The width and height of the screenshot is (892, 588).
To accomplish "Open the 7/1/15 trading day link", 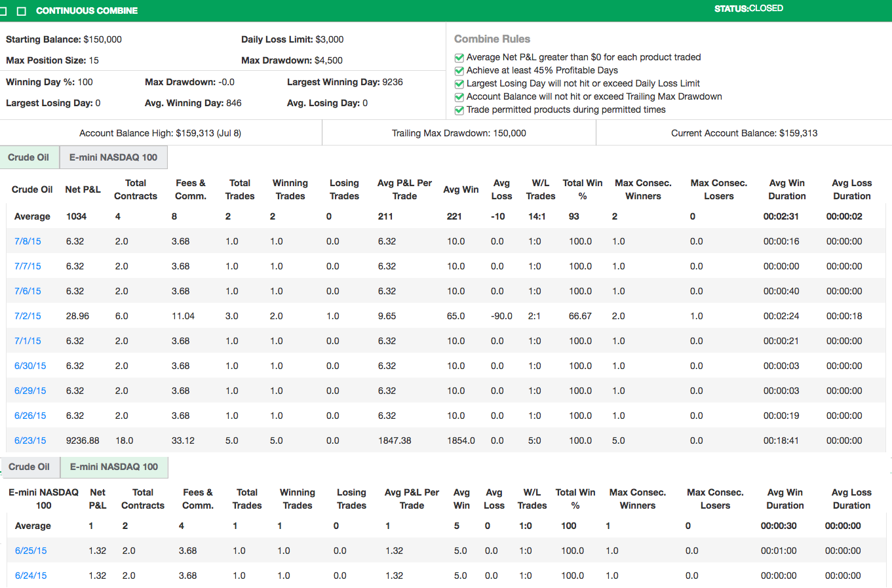I will pos(28,341).
